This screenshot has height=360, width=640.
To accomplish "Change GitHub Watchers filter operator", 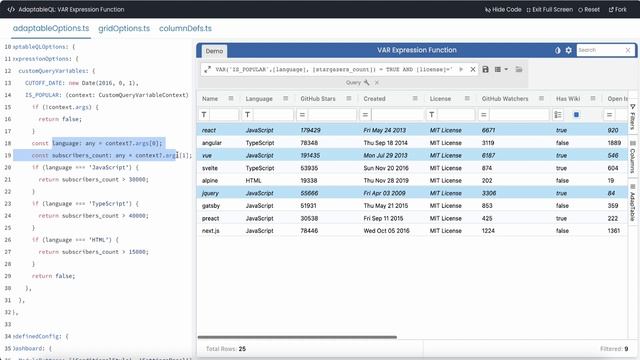I will 484,115.
